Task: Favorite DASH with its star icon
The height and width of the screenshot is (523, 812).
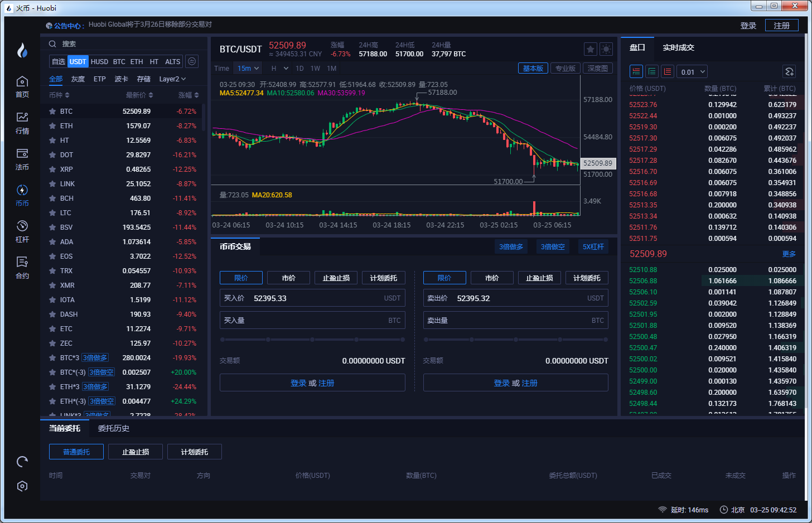Action: [x=52, y=314]
